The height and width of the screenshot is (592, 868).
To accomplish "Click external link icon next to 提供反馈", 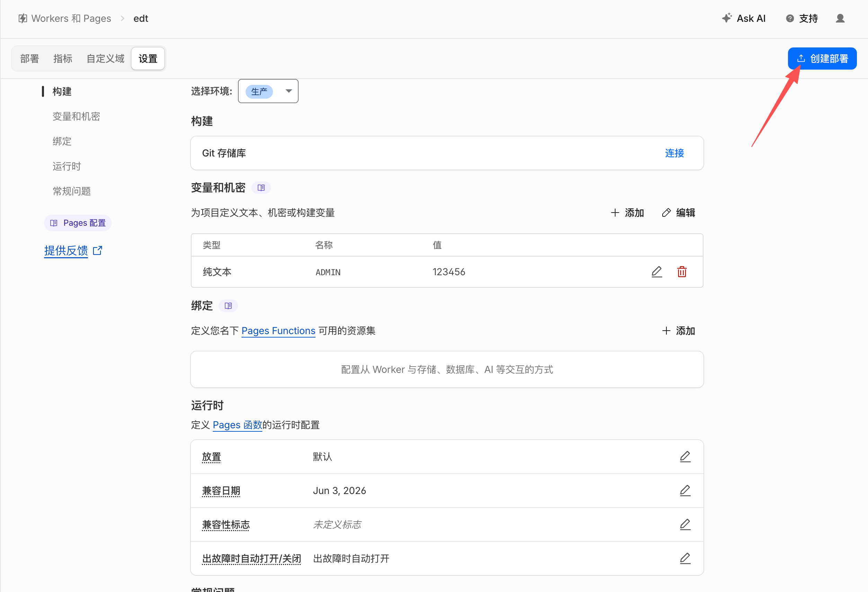I will pos(97,250).
